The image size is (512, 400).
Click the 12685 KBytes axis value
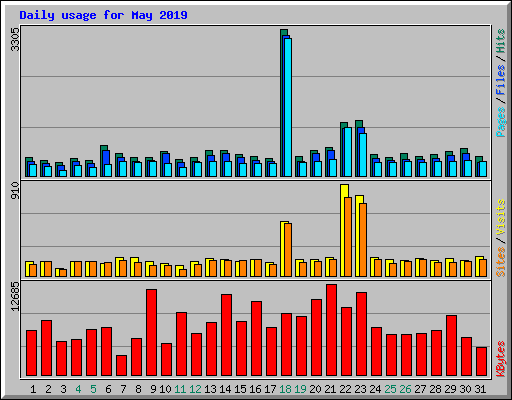(x=15, y=297)
